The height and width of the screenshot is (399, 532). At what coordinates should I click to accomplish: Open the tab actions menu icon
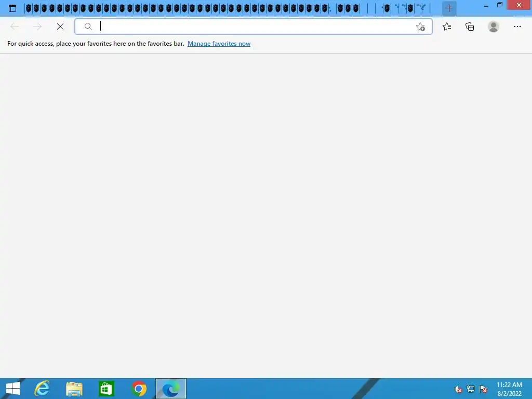pos(12,8)
